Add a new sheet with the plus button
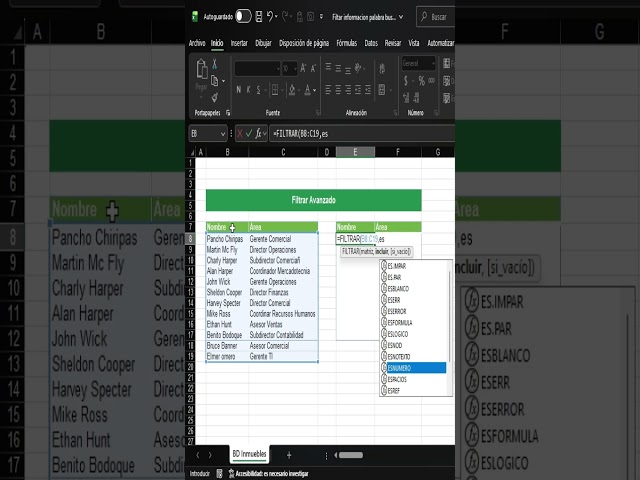Screen dimensions: 640x480 click(289, 455)
